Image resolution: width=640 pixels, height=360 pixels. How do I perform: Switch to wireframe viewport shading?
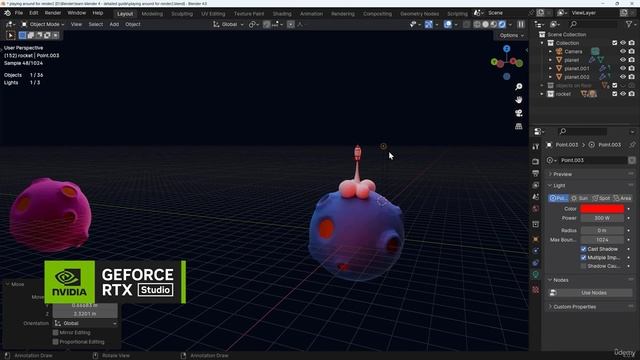pos(477,24)
